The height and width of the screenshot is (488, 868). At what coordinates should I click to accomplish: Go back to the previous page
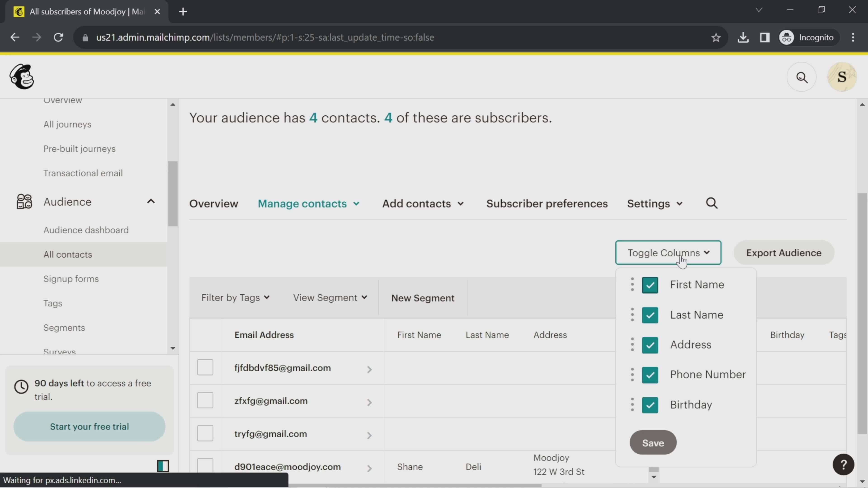pyautogui.click(x=15, y=37)
